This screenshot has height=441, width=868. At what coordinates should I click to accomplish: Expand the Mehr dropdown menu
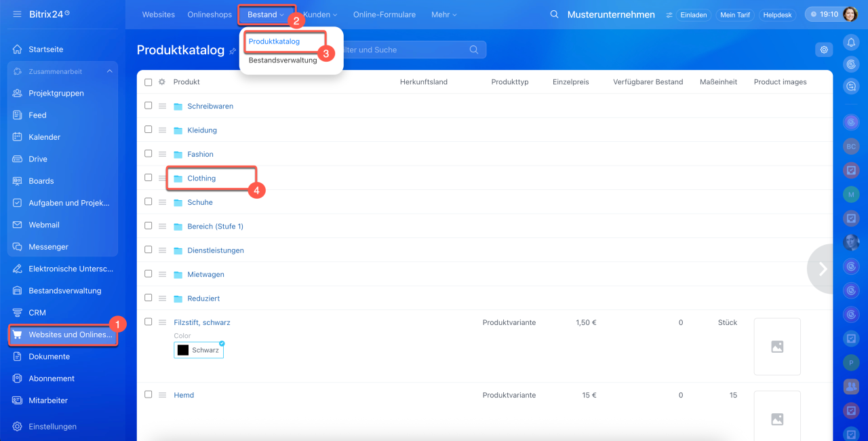444,14
